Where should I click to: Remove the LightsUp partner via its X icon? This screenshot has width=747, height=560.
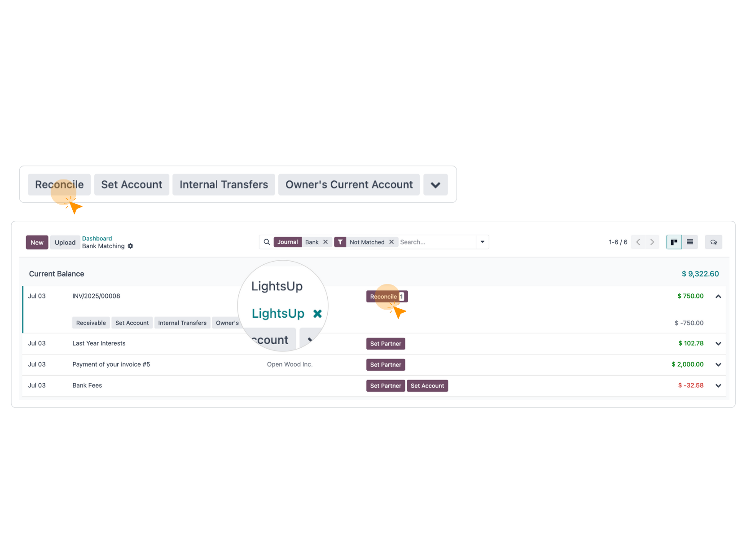click(x=317, y=313)
